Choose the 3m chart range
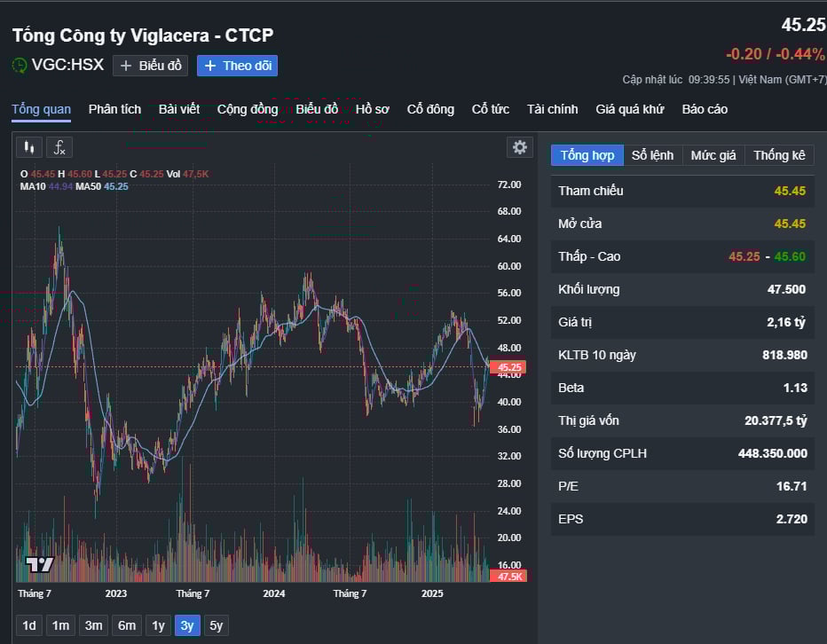827x644 pixels. pyautogui.click(x=93, y=625)
